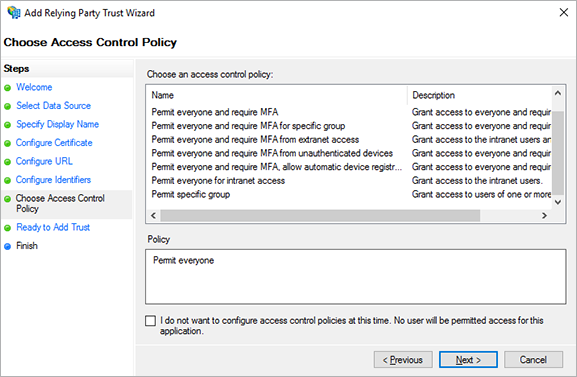Image resolution: width=577 pixels, height=377 pixels.
Task: Select the Permit everyone and require MFA policy
Action: click(215, 112)
